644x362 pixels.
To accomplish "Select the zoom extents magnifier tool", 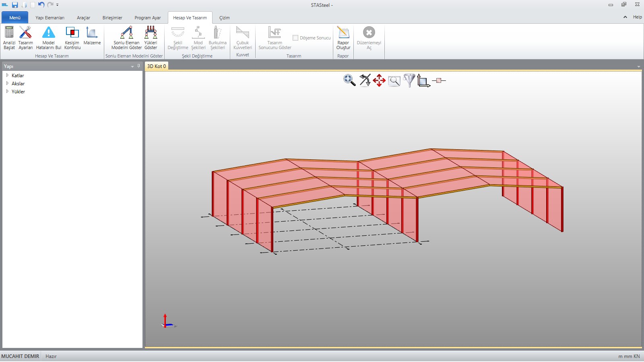I will 349,80.
